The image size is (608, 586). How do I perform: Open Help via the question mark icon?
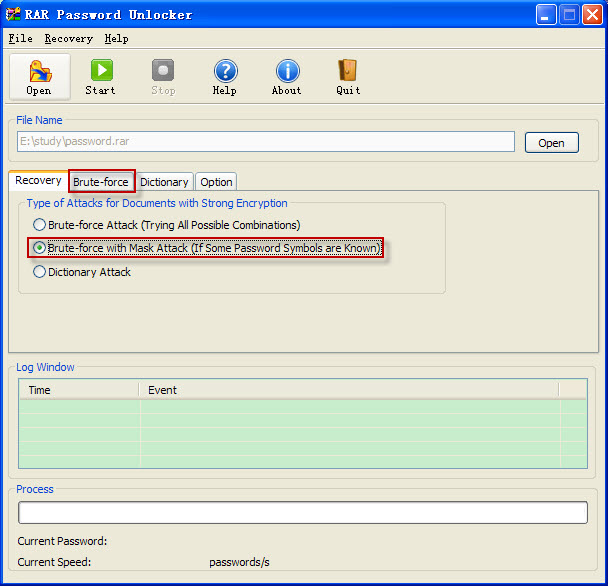225,77
